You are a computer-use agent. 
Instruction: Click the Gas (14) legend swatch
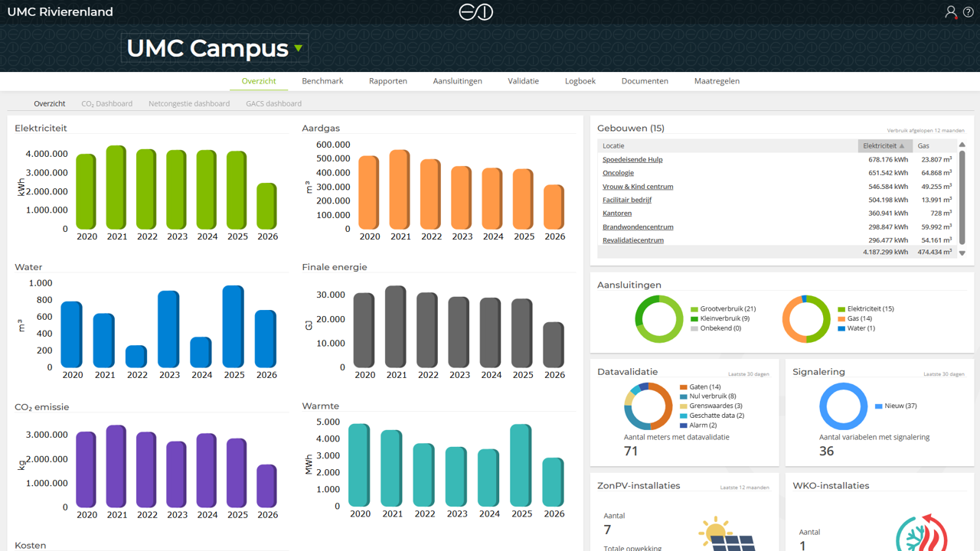click(x=841, y=318)
